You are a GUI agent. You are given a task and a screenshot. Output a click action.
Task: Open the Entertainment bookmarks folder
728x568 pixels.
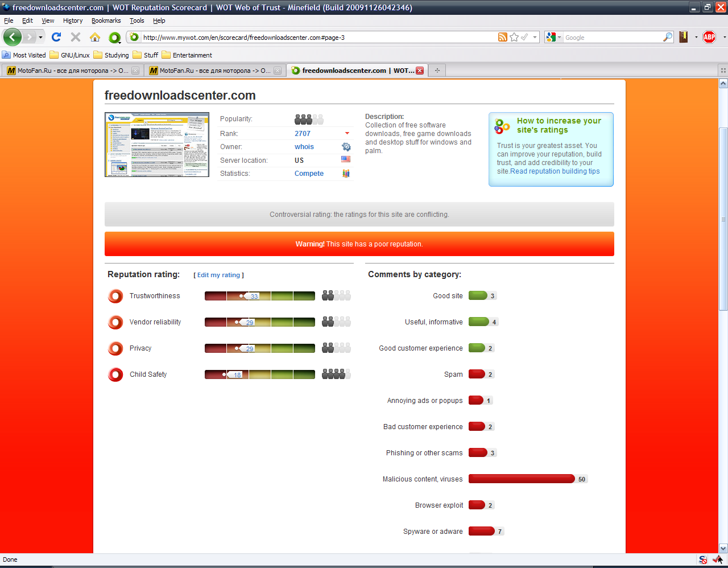pyautogui.click(x=187, y=55)
